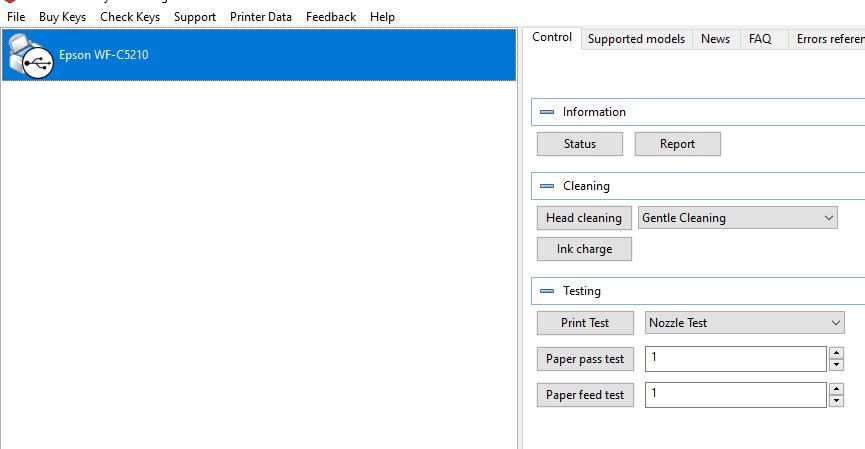Switch to the Supported models tab
This screenshot has width=865, height=449.
point(636,39)
